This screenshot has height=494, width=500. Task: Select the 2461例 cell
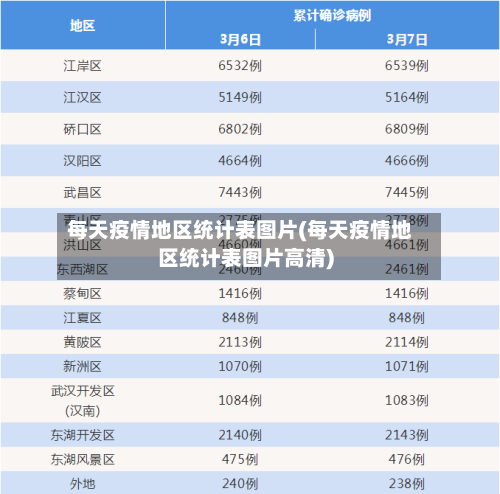pos(407,269)
